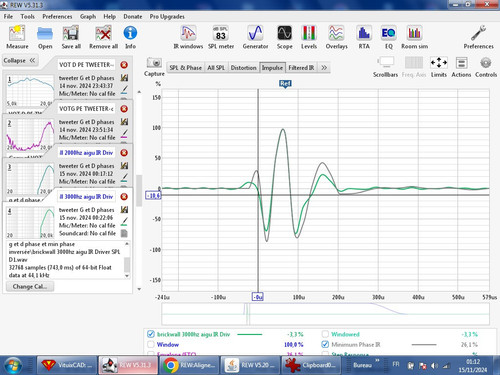
Task: Expand the Bureau toolbar in taskbar
Action: [377, 360]
